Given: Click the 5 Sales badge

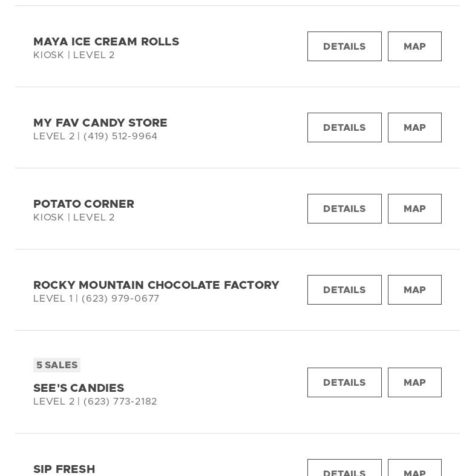Looking at the screenshot, I should (x=57, y=365).
